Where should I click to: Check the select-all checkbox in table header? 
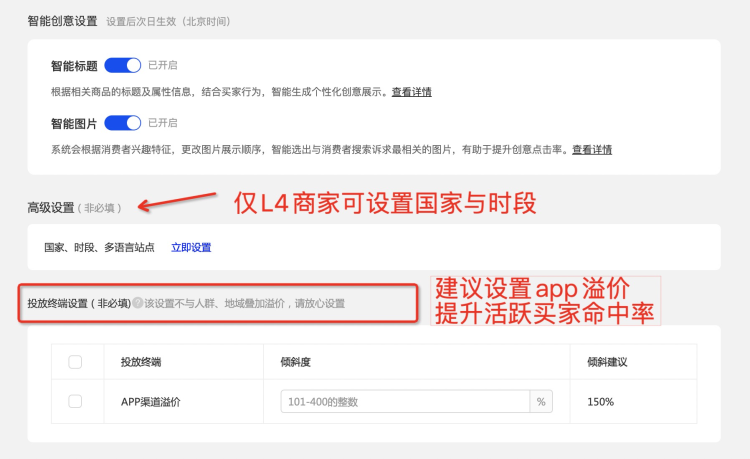coord(75,362)
